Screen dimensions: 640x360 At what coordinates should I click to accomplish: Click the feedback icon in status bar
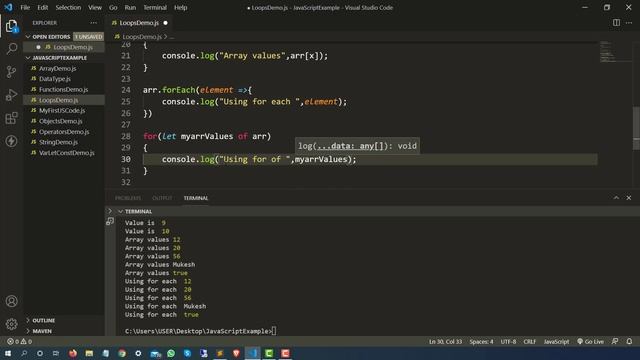coord(615,342)
